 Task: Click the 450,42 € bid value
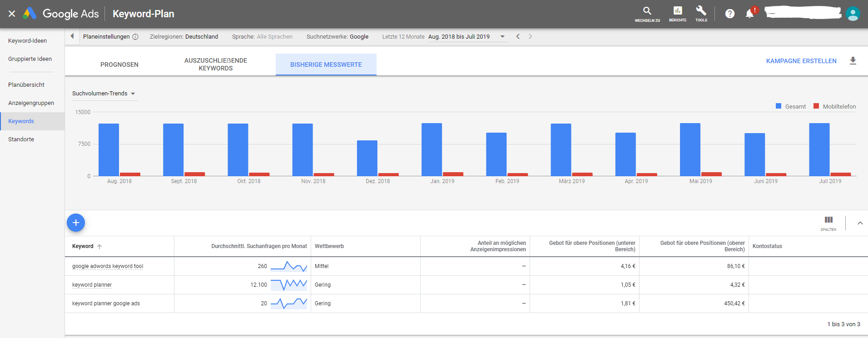pos(734,303)
